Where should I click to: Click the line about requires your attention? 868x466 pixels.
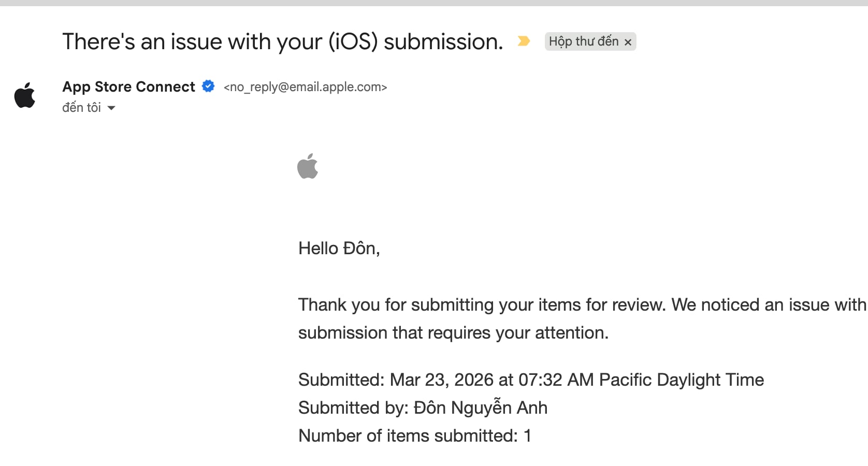pos(453,332)
